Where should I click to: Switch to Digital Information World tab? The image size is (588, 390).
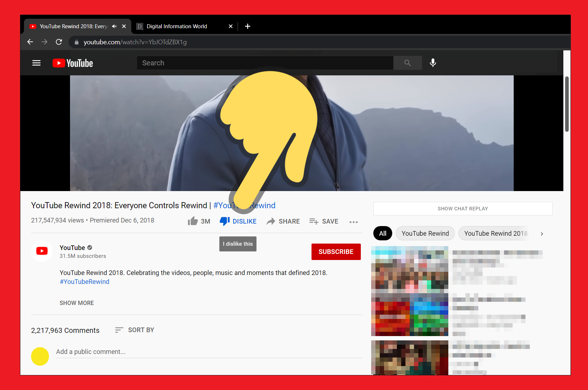coord(185,26)
